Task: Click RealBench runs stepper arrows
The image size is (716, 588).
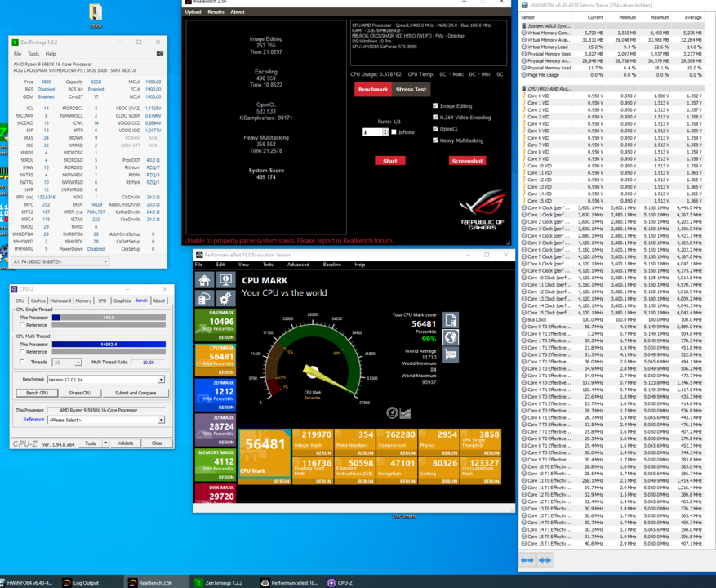Action: coord(385,132)
